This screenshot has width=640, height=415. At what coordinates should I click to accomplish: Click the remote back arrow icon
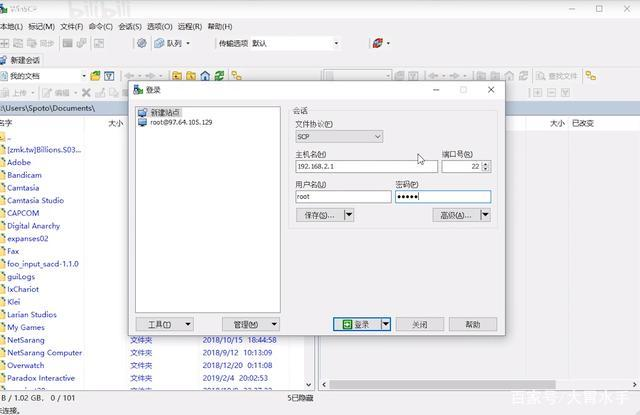tap(433, 76)
